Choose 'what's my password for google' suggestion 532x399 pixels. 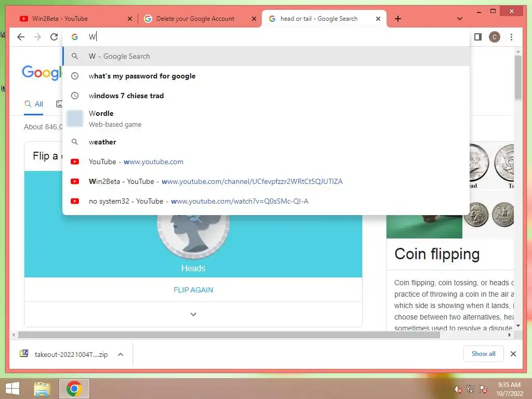267,76
